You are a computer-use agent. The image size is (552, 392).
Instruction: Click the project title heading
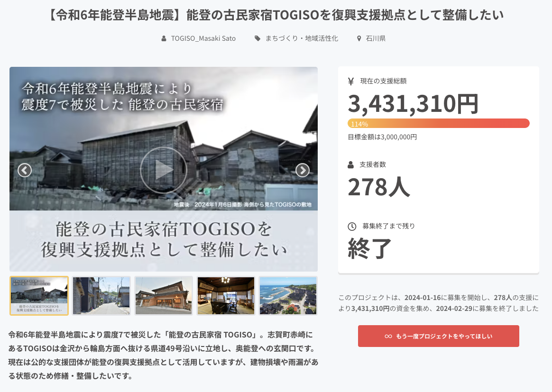pyautogui.click(x=276, y=15)
